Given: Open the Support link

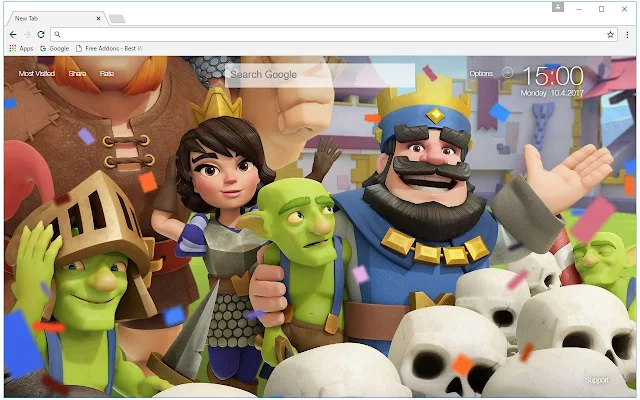Looking at the screenshot, I should pos(597,380).
